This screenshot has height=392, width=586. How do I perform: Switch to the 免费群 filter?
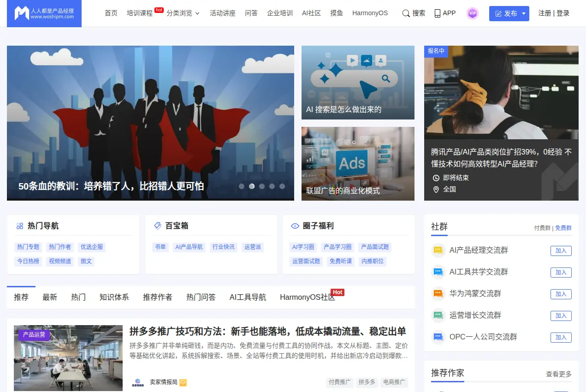click(x=563, y=228)
